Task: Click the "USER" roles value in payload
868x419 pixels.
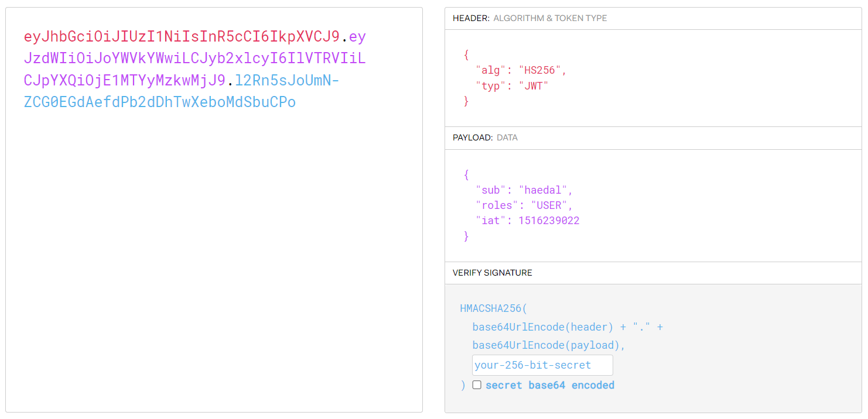Action: tap(551, 205)
